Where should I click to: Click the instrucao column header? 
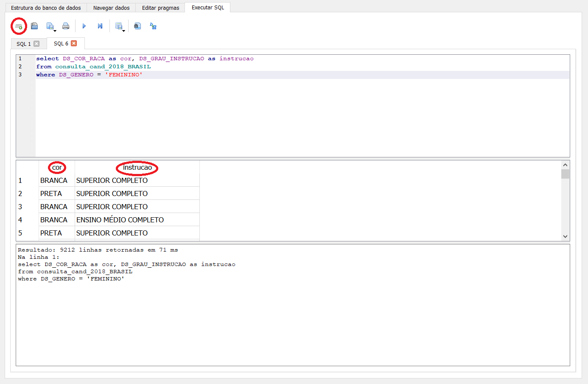pos(137,168)
